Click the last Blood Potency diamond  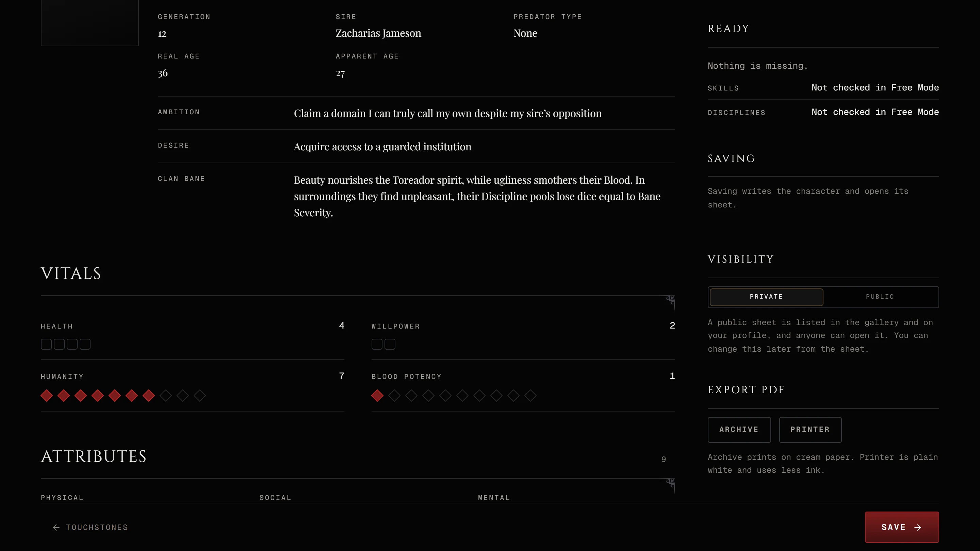coord(530,396)
